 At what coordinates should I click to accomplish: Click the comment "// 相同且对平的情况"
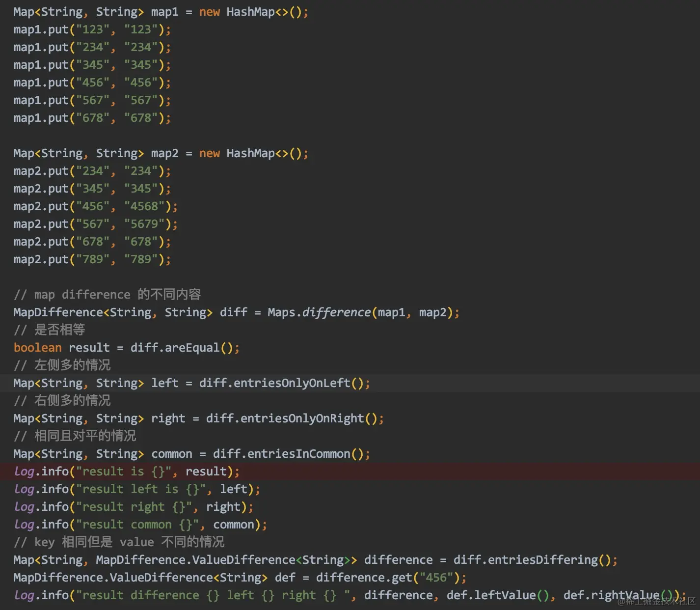(x=75, y=436)
